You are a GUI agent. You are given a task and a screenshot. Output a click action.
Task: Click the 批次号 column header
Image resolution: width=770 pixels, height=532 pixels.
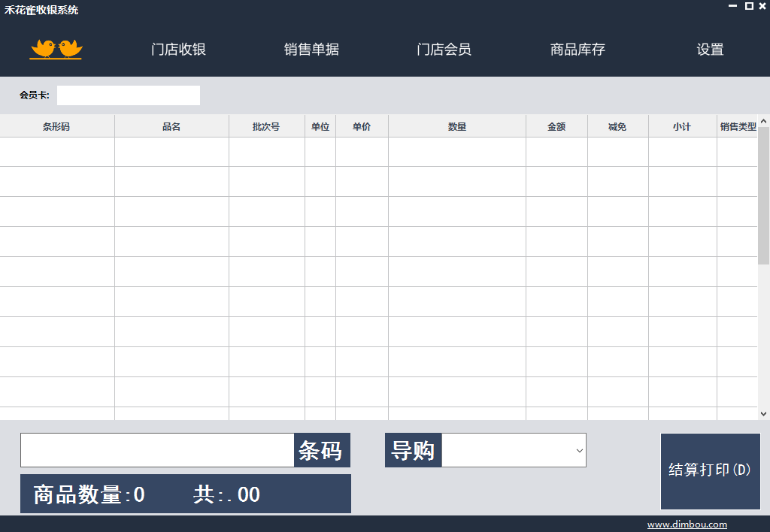[267, 127]
